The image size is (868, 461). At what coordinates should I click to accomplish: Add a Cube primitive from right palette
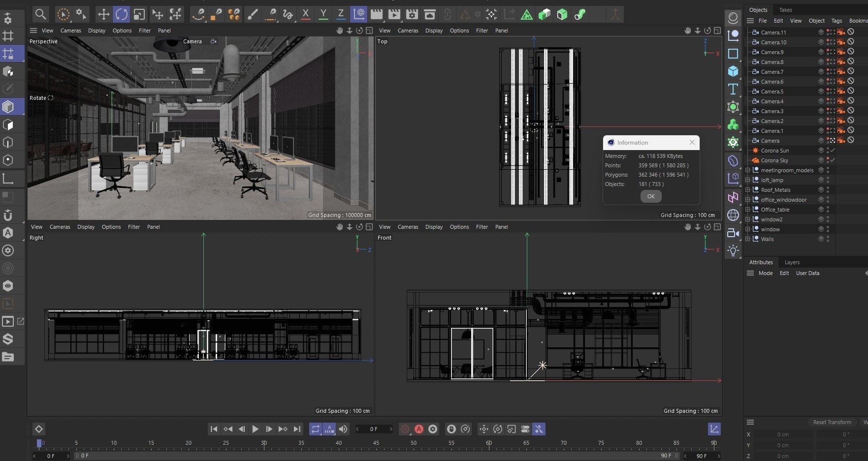coord(733,71)
